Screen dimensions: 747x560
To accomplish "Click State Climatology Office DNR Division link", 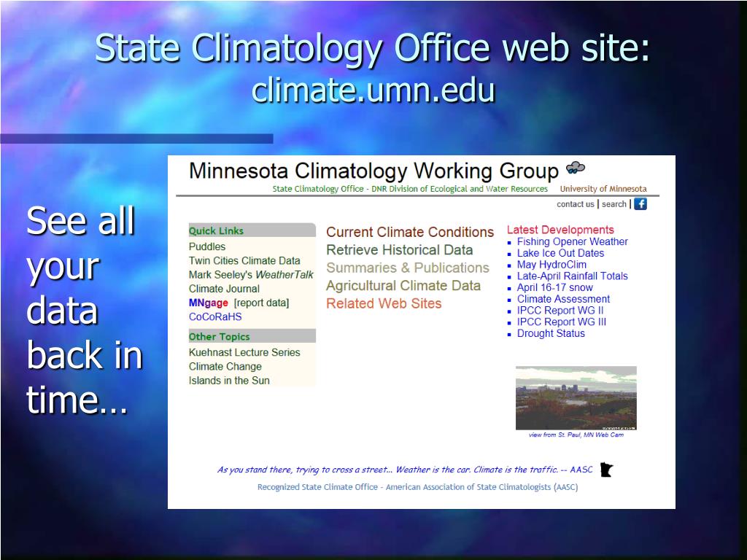I will (410, 189).
